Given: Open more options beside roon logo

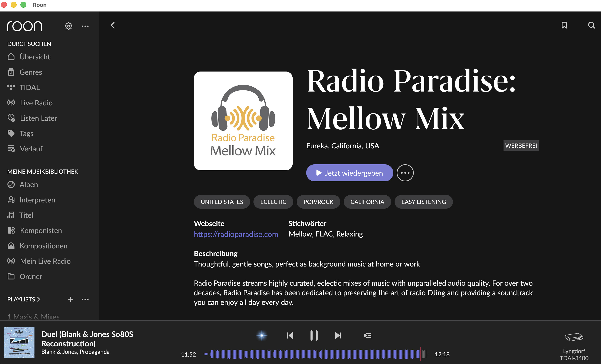Looking at the screenshot, I should click(85, 26).
